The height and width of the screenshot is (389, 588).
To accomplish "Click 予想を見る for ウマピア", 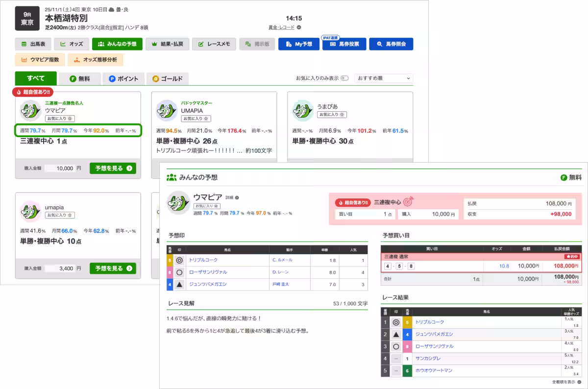I will pos(113,168).
